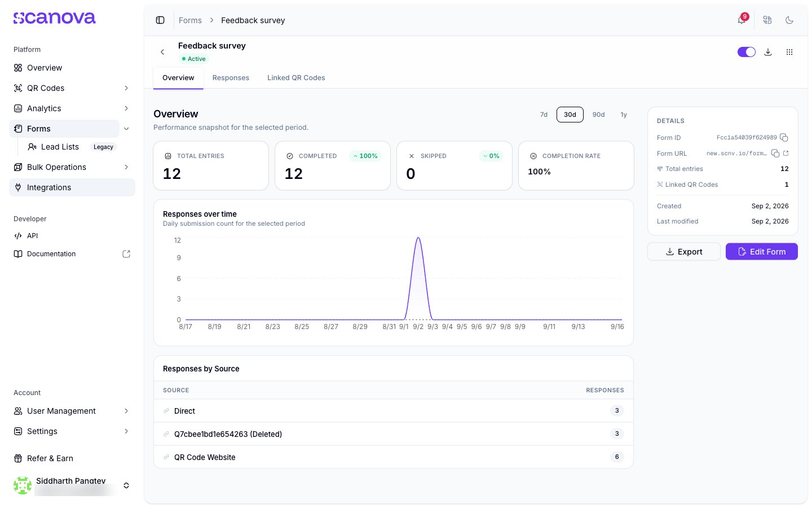Click the Linked QR Codes detail row

click(x=723, y=185)
